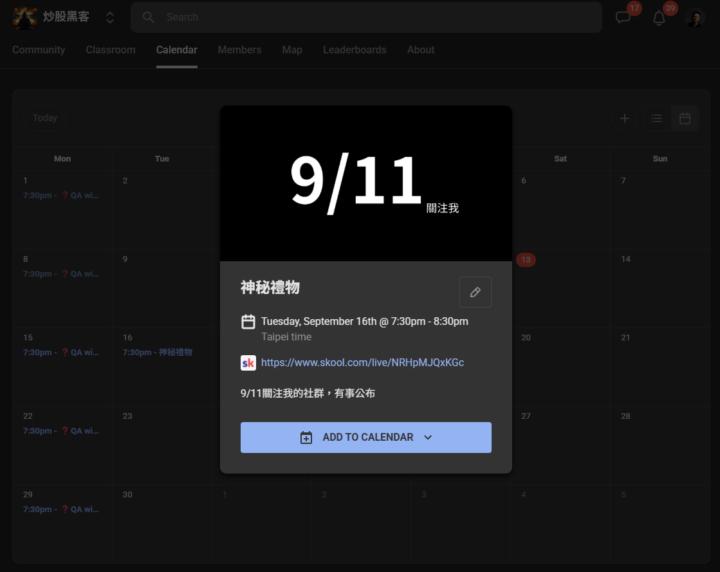Open the Members tab
The image size is (720, 572).
[x=240, y=50]
